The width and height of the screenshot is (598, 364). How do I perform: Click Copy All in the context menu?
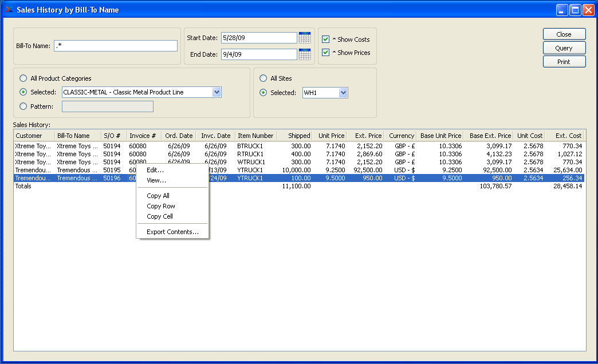coord(158,196)
